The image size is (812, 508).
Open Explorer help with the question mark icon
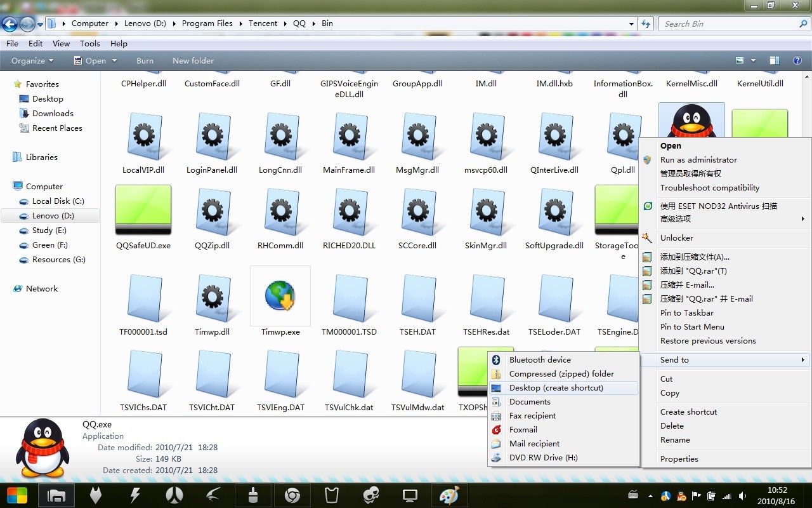click(797, 61)
